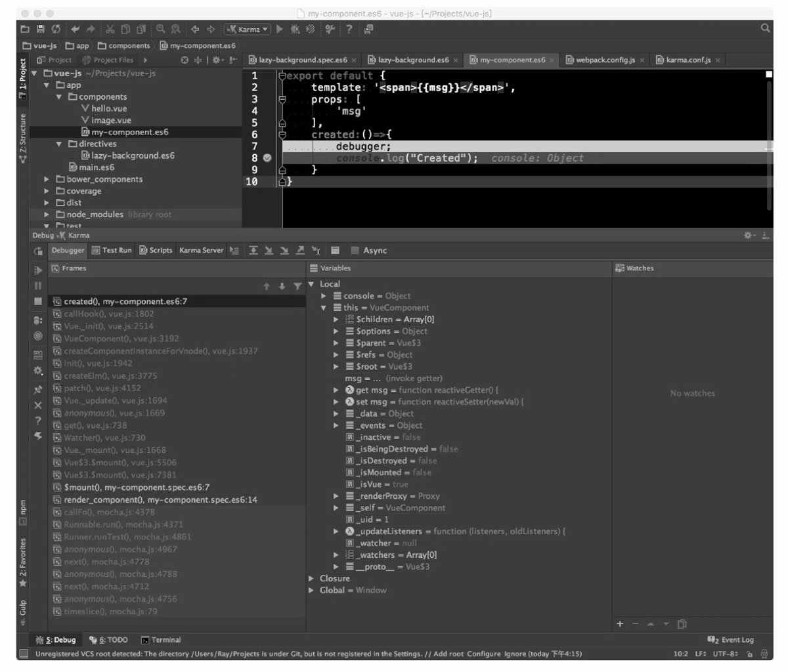Screen dimensions: 788x672
Task: Expand the $options variable
Action: pos(336,331)
